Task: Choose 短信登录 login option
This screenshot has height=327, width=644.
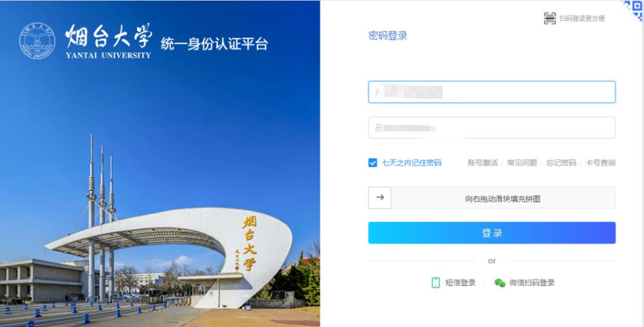Action: (460, 283)
